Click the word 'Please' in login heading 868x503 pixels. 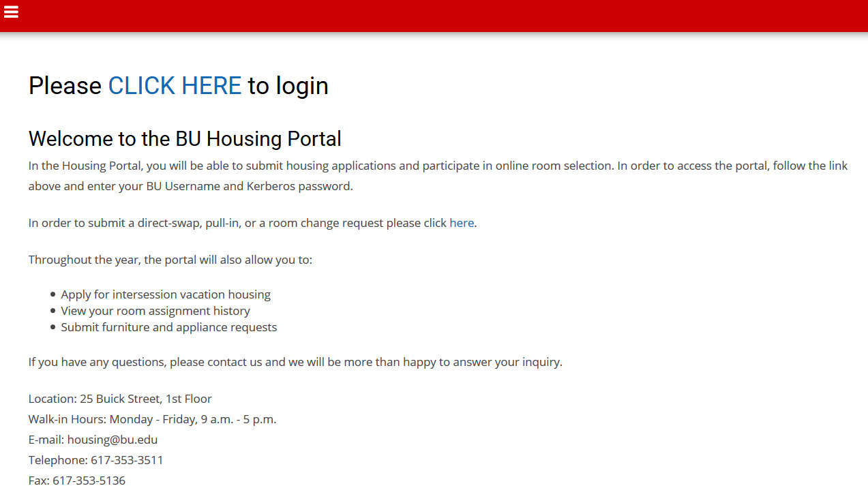coord(65,86)
